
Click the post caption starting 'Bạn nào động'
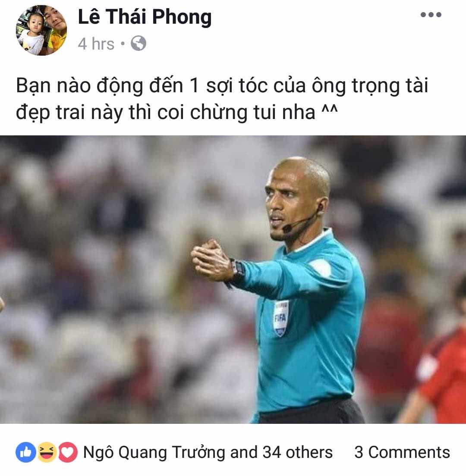(222, 99)
